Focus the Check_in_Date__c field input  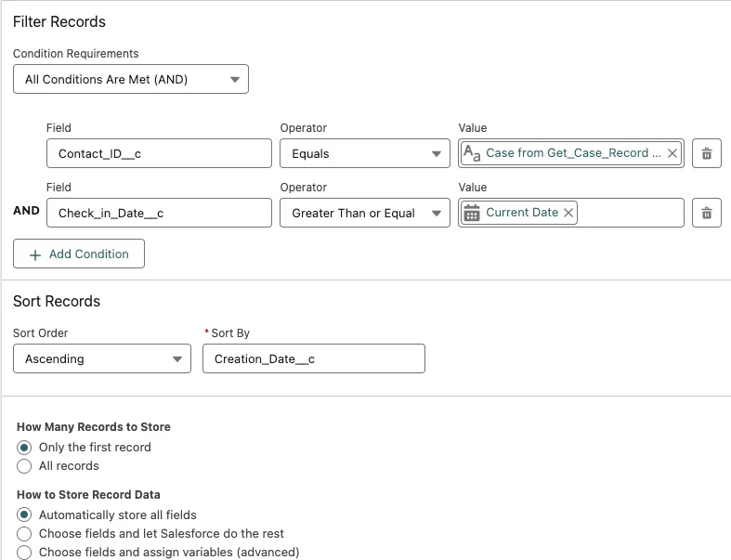click(x=159, y=213)
